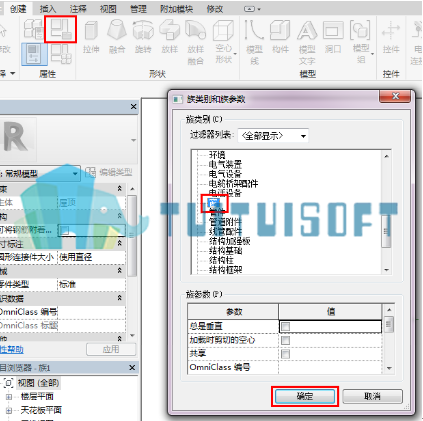Toggle the Properties palette icon

(x=34, y=54)
